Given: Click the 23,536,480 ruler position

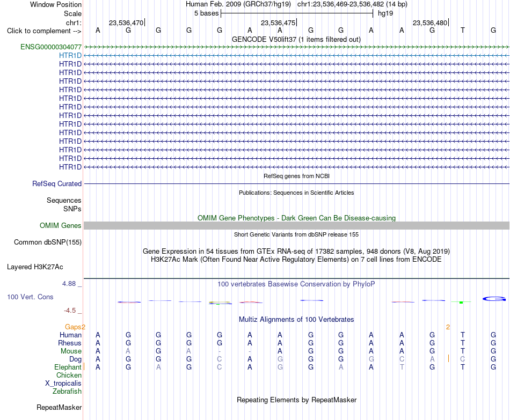Looking at the screenshot, I should [x=430, y=23].
